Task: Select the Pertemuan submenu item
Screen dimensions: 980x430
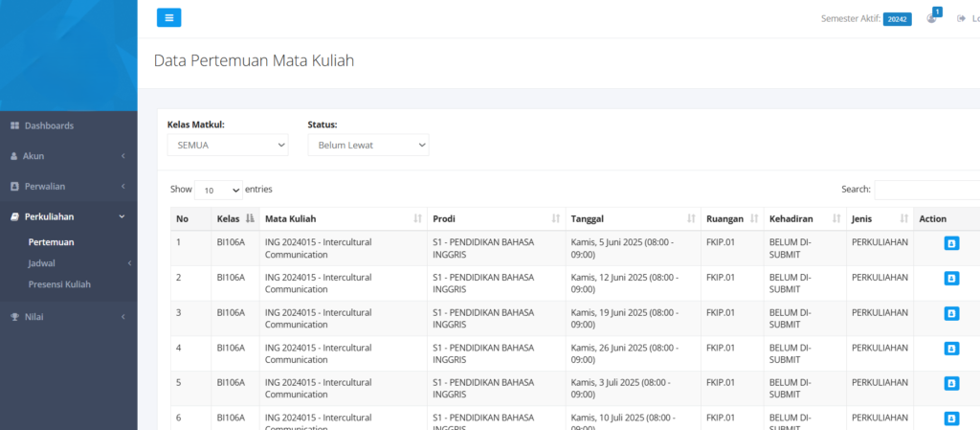Action: pyautogui.click(x=52, y=242)
